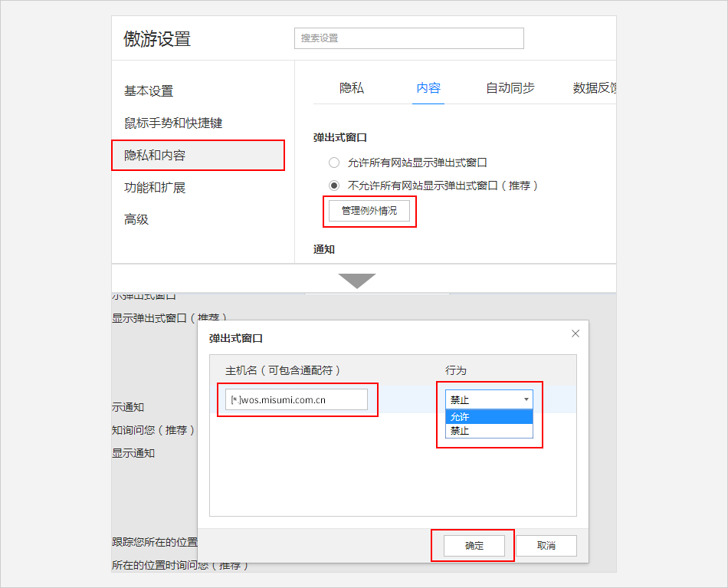
Task: Choose 禁止 in the dropdown list
Action: coord(488,431)
